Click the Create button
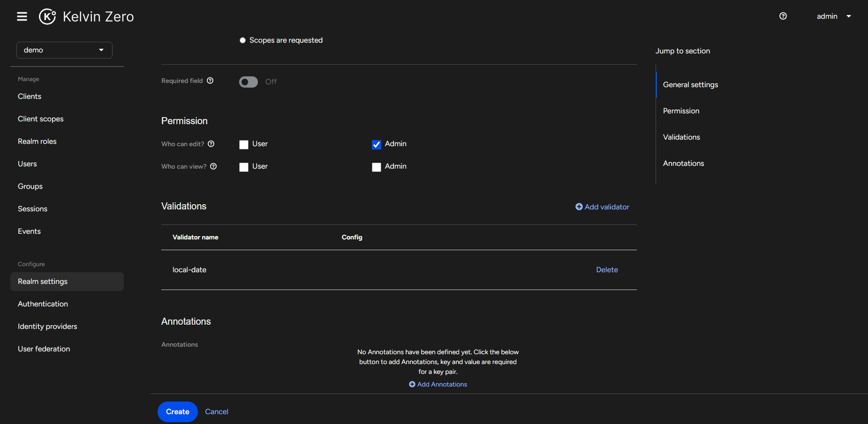The height and width of the screenshot is (424, 868). click(177, 411)
